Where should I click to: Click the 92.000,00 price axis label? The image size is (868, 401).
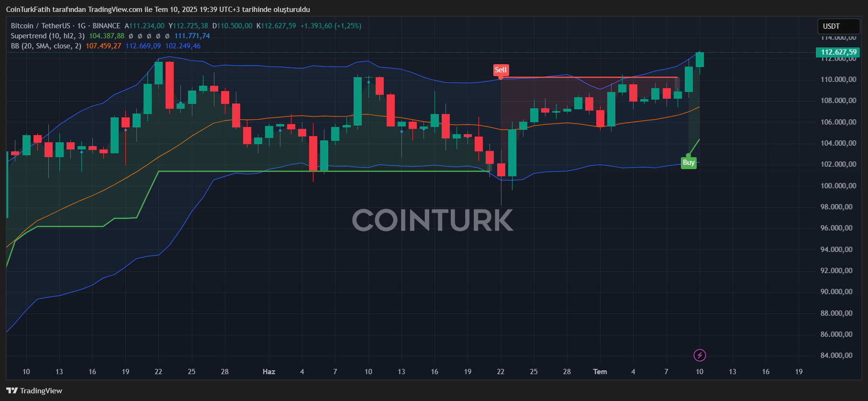pos(836,271)
